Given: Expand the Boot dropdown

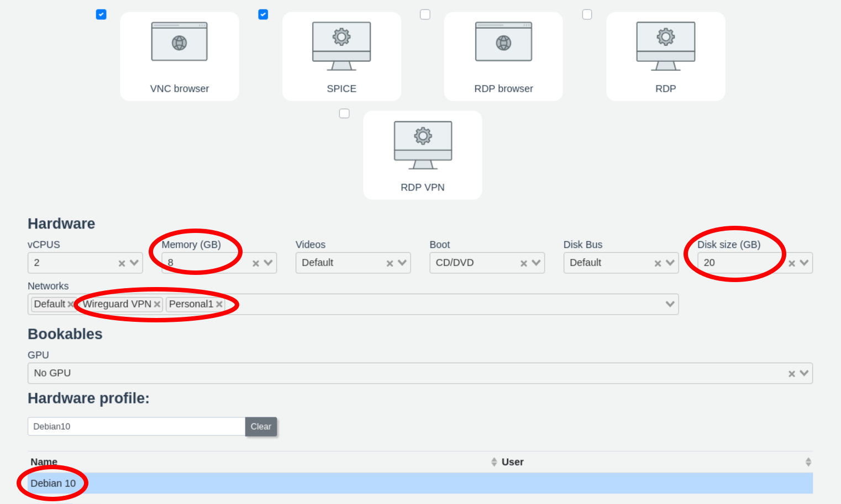Looking at the screenshot, I should click(536, 263).
